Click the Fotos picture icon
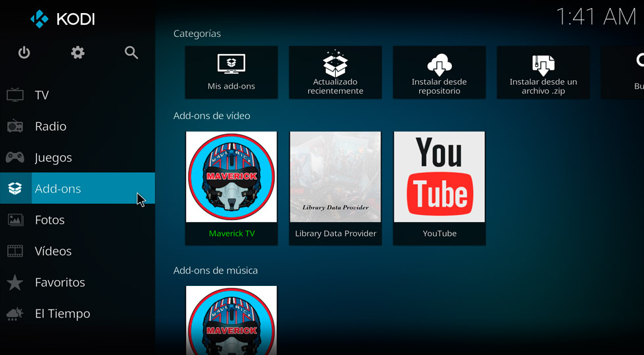 [x=15, y=220]
